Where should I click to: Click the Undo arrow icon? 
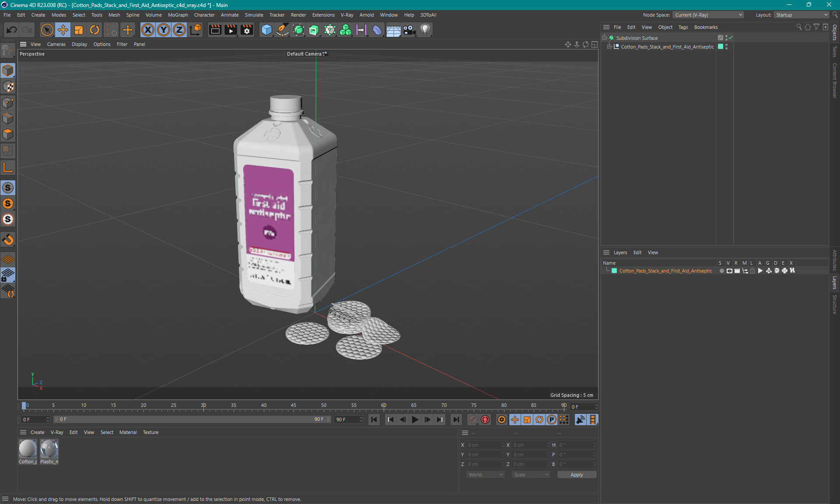pyautogui.click(x=12, y=30)
